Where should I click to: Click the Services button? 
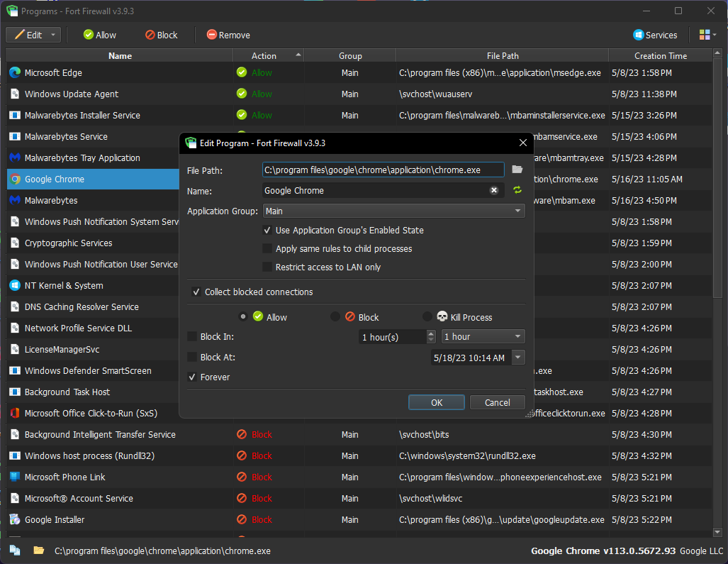tap(655, 35)
